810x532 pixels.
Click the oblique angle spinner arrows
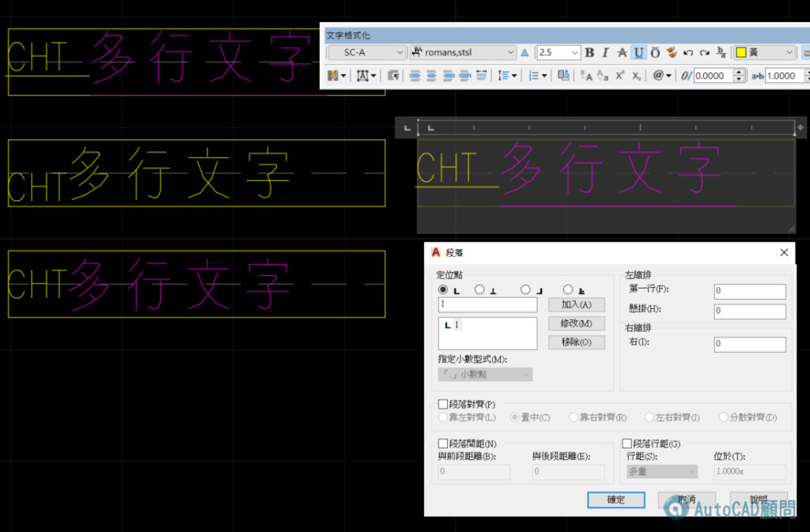point(740,76)
